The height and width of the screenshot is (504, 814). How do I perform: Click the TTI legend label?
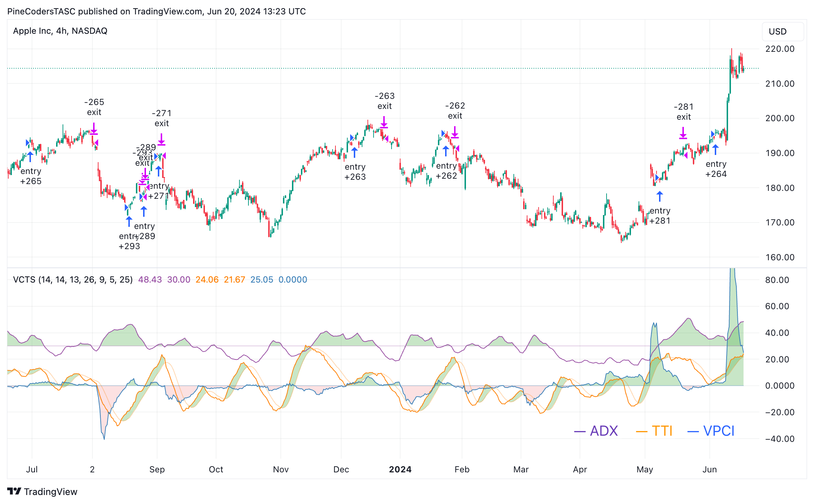tap(654, 431)
